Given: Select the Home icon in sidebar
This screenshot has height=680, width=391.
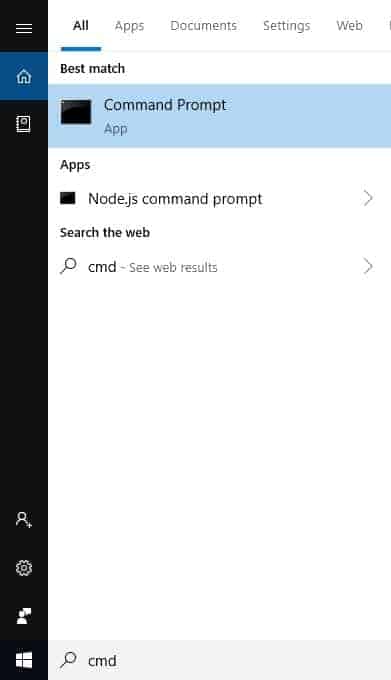Looking at the screenshot, I should click(x=24, y=76).
